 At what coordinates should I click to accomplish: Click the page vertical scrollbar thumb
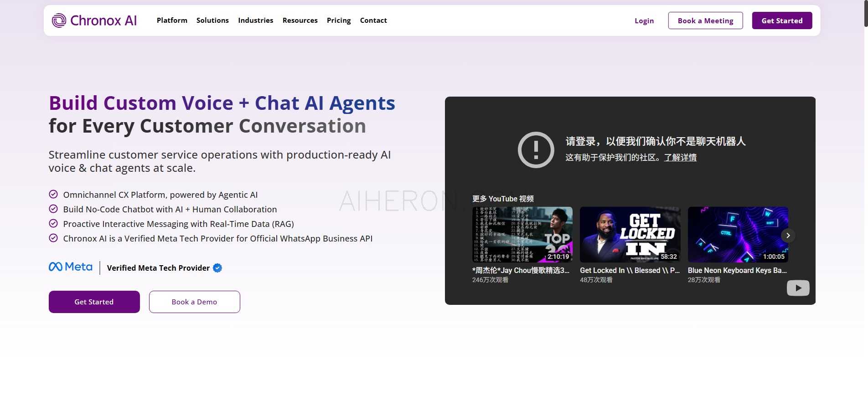(866, 14)
